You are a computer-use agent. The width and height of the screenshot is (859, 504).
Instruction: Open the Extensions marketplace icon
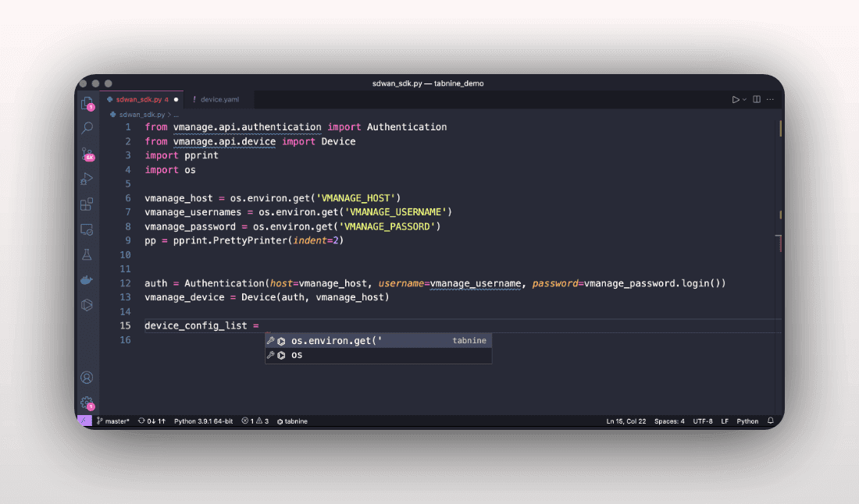point(87,204)
